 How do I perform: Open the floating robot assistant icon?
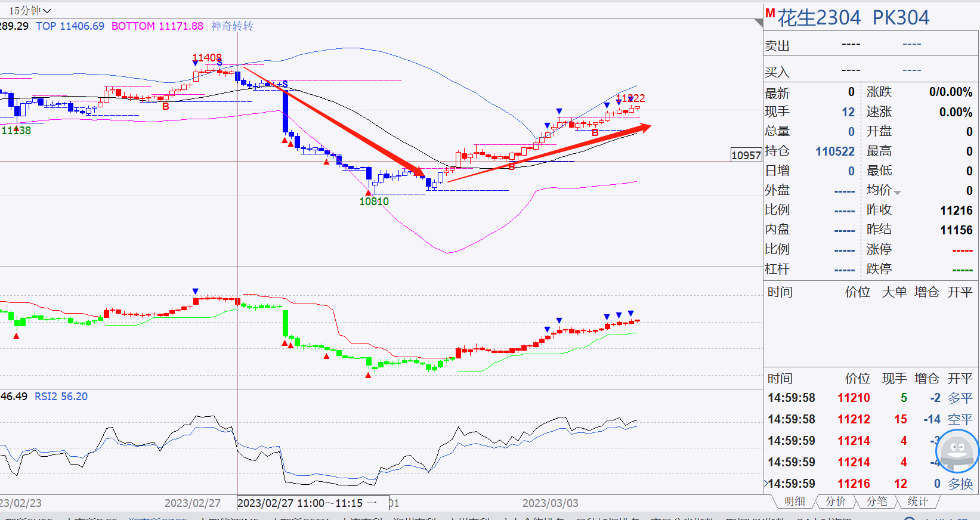click(x=957, y=451)
